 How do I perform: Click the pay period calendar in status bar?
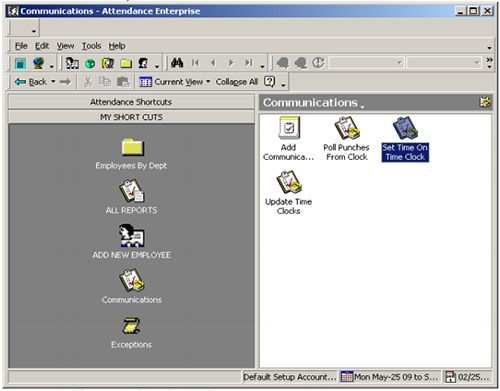point(390,377)
